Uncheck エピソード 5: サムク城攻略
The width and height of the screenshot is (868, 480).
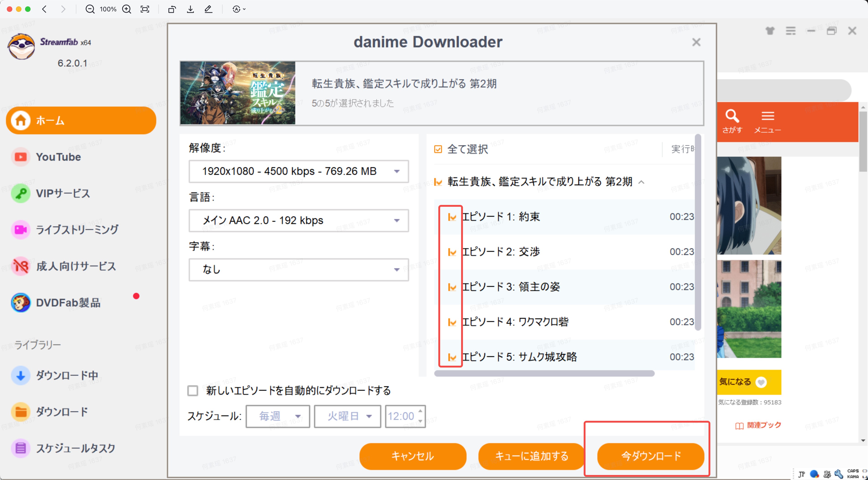pyautogui.click(x=452, y=357)
